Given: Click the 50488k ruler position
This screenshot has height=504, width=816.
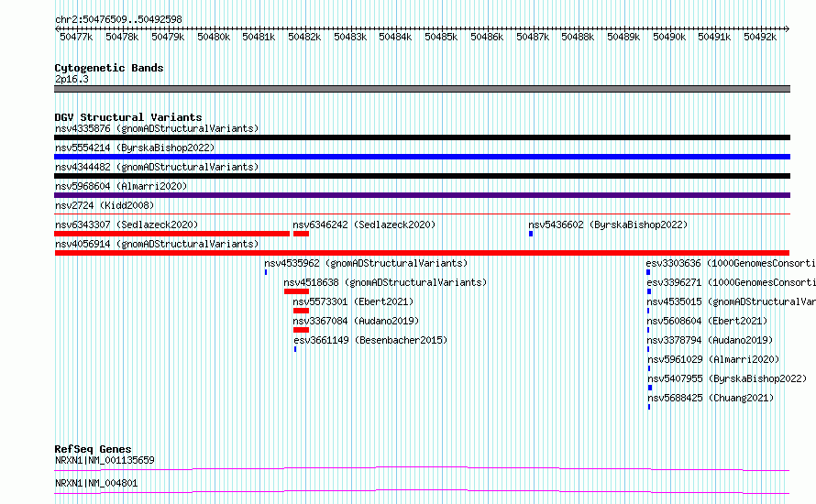Looking at the screenshot, I should (578, 37).
